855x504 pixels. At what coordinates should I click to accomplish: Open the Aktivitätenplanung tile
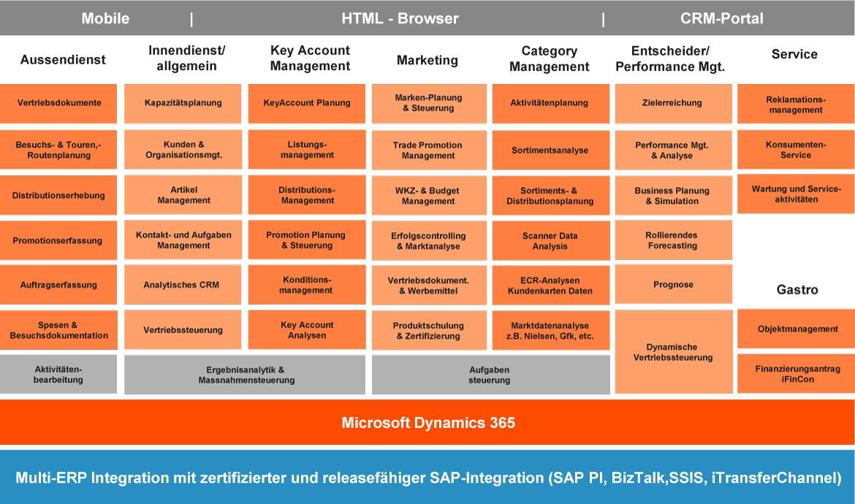pyautogui.click(x=551, y=104)
